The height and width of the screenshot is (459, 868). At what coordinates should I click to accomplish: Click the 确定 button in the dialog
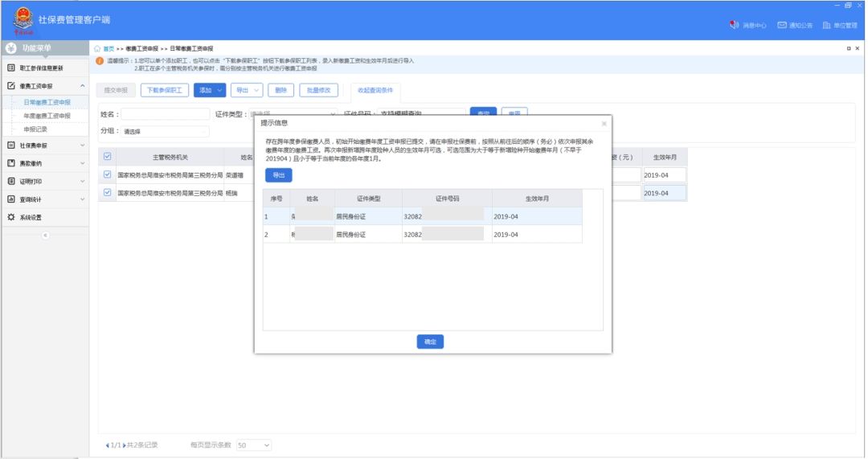point(430,342)
